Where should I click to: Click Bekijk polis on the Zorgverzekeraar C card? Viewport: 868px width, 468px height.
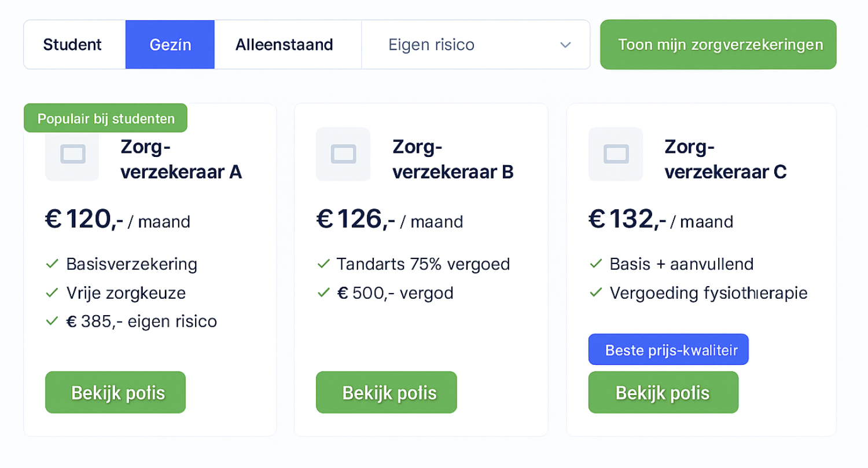pos(663,392)
